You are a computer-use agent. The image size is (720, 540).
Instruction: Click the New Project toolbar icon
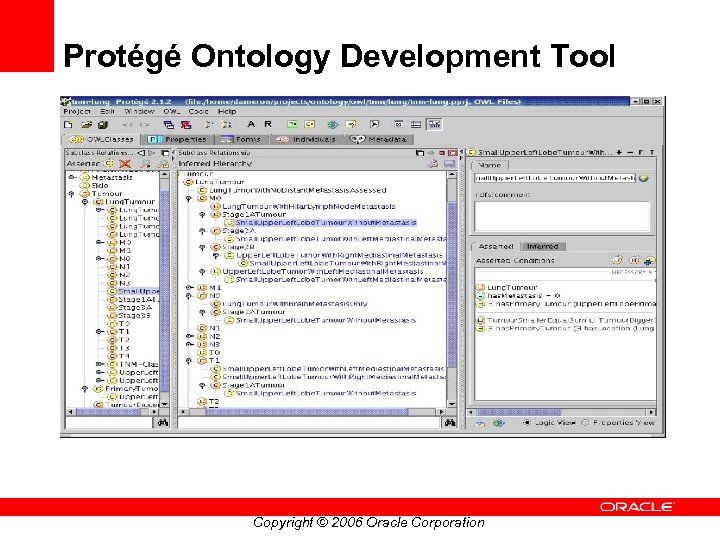(68, 124)
